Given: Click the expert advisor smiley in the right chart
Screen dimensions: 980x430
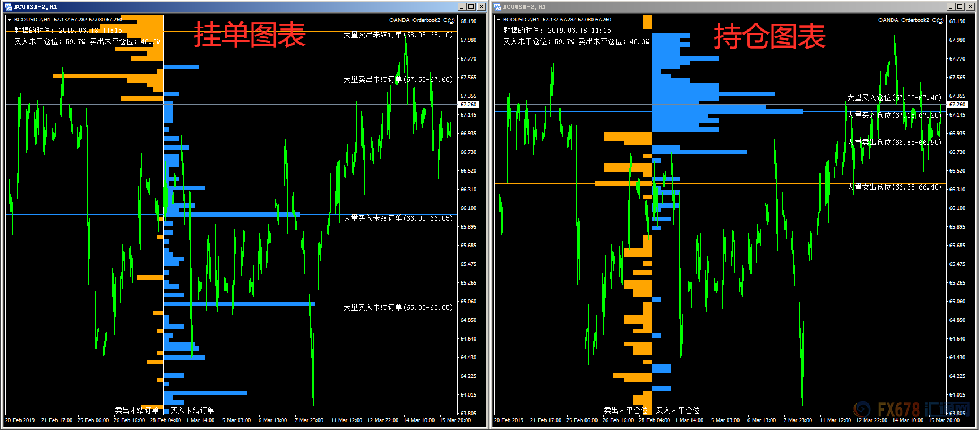Looking at the screenshot, I should coord(940,20).
